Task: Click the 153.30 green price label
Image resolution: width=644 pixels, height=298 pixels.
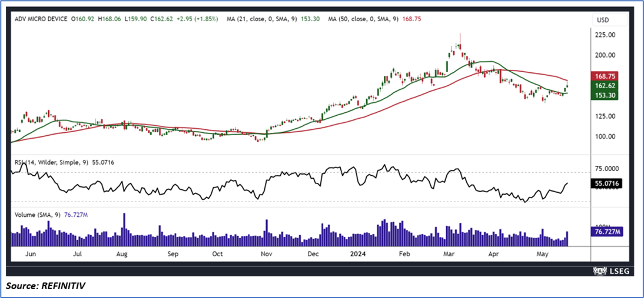Action: click(x=605, y=95)
